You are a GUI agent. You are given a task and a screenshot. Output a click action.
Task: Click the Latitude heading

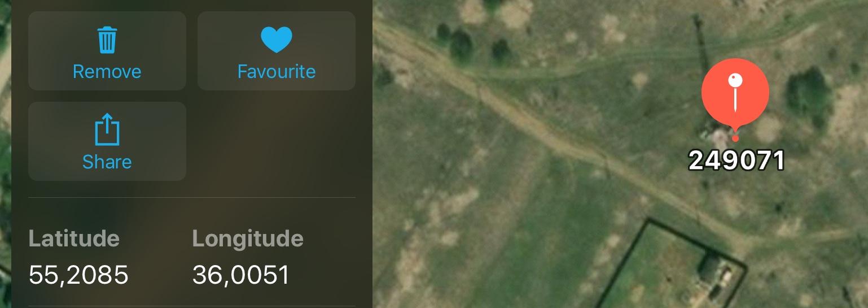[x=74, y=238]
